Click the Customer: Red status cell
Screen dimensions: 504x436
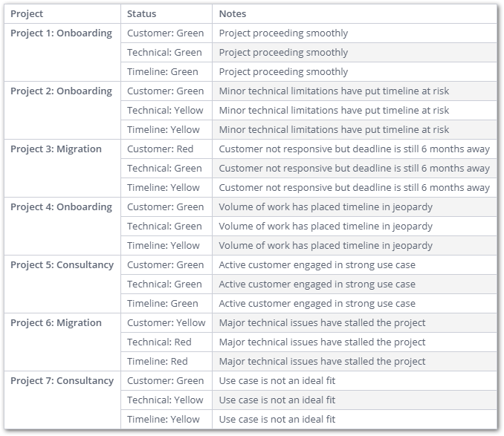point(160,149)
